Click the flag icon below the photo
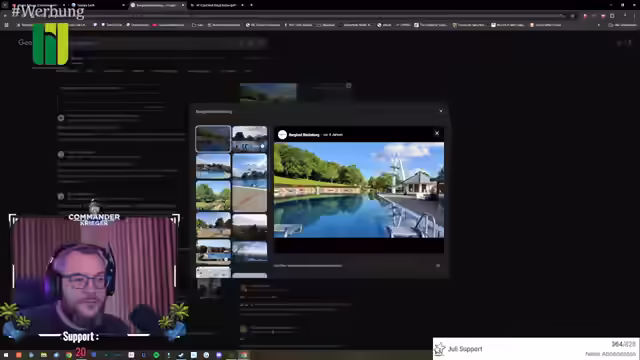The height and width of the screenshot is (360, 640). pos(438,266)
